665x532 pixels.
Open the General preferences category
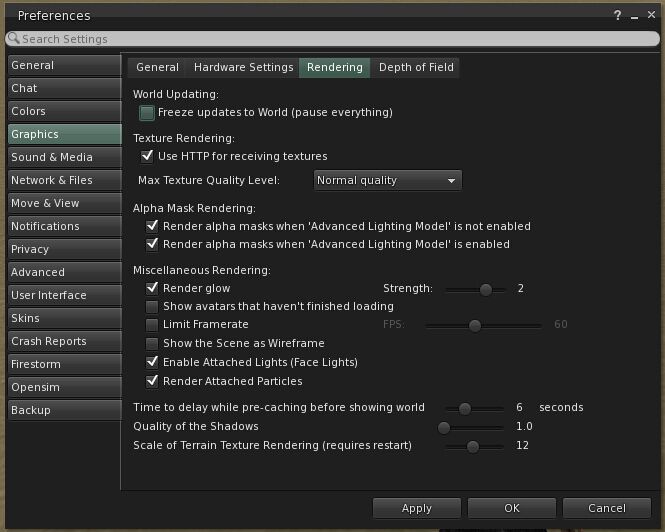click(64, 65)
